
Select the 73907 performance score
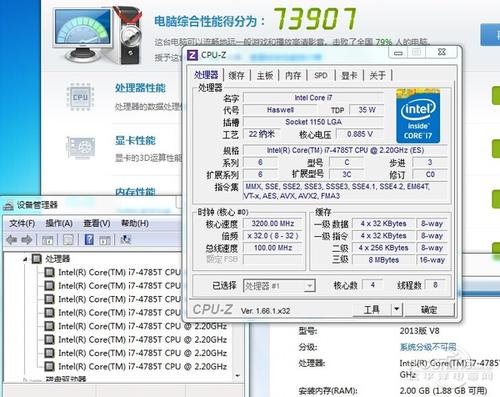click(x=315, y=19)
